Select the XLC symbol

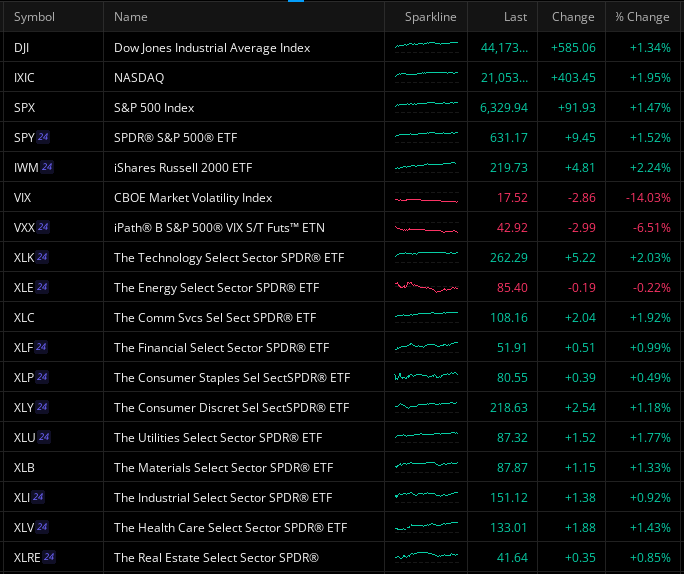pos(24,318)
